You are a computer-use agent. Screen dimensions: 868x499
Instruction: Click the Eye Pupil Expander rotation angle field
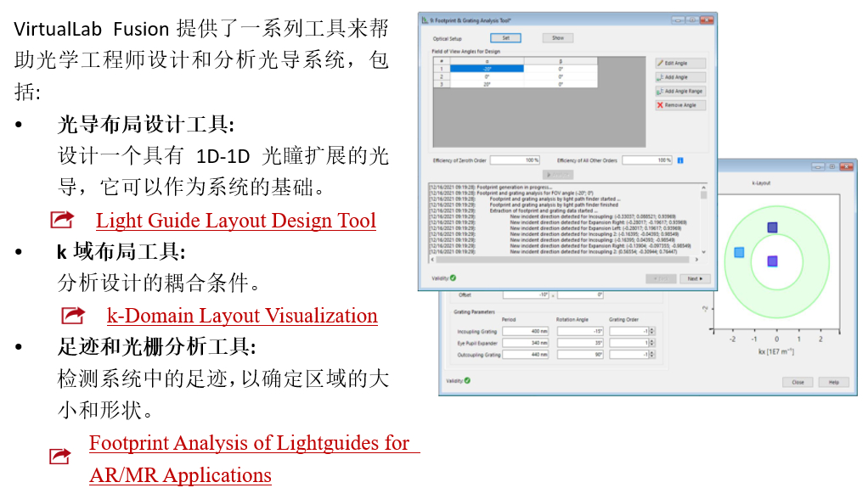pos(580,343)
